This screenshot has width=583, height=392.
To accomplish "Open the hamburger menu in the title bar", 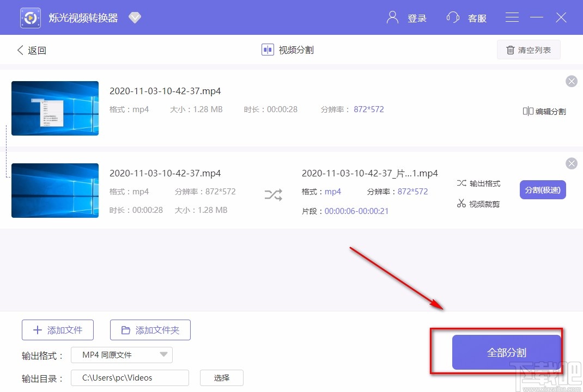I will 512,17.
